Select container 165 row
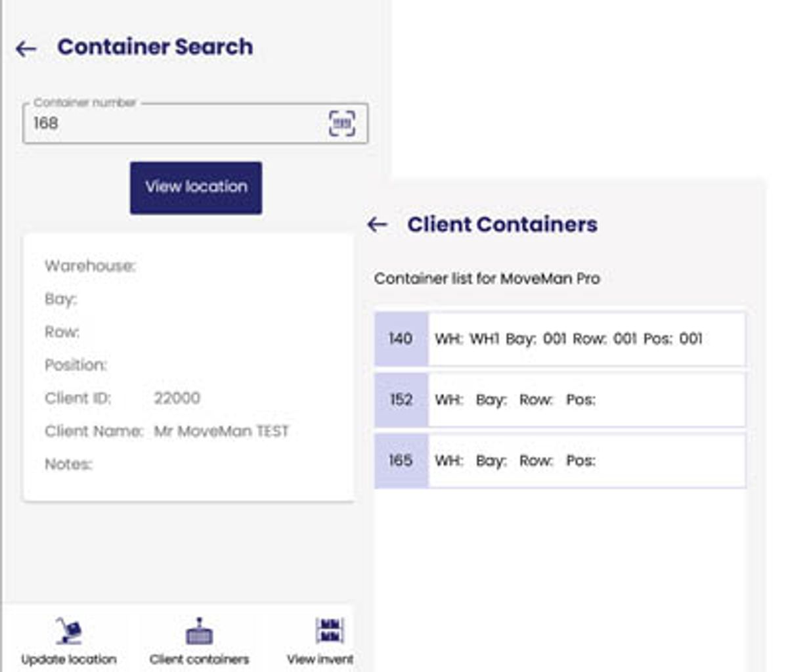 tap(560, 460)
